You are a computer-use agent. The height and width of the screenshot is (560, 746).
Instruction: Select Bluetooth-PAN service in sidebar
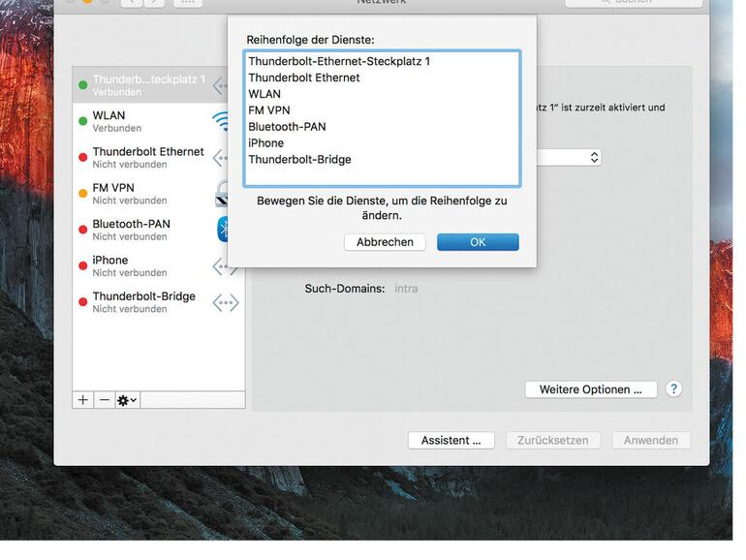coord(150,230)
